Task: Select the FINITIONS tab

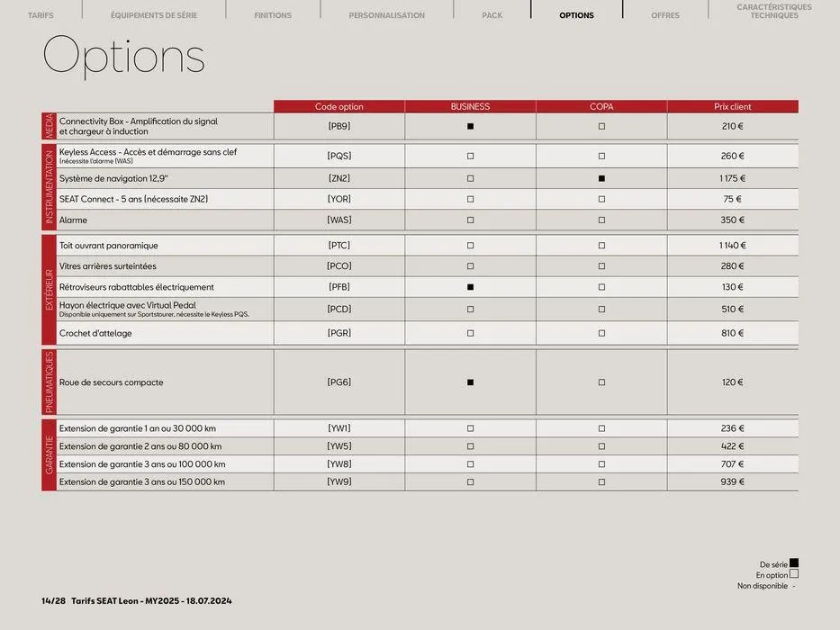Action: point(272,14)
